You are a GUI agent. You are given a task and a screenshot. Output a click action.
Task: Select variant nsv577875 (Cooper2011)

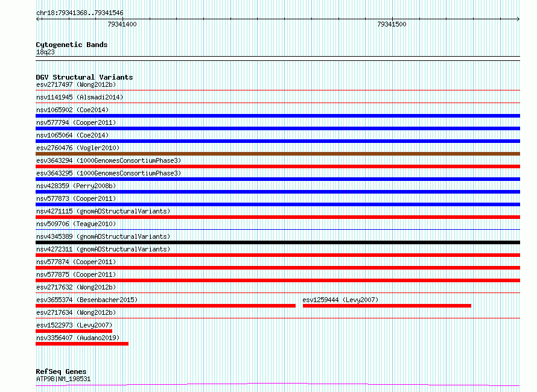coord(76,274)
